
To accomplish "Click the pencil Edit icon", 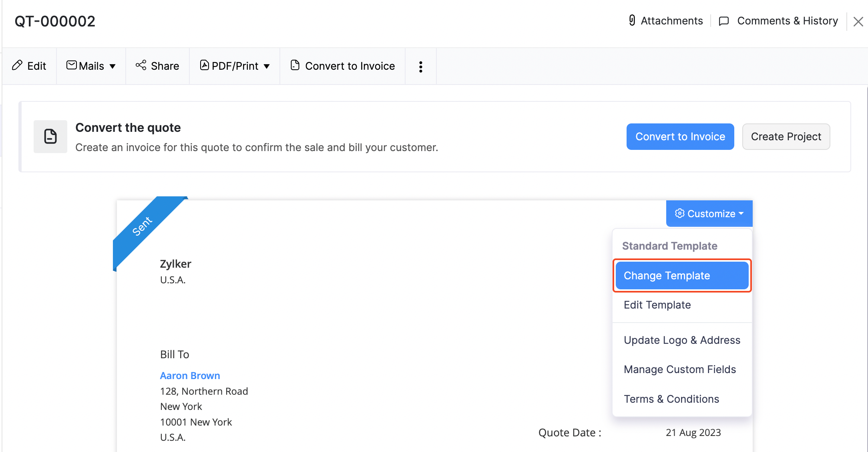I will pos(17,65).
